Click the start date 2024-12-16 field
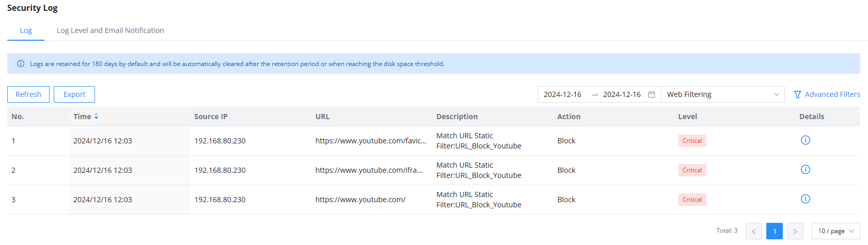The width and height of the screenshot is (868, 245). [562, 94]
